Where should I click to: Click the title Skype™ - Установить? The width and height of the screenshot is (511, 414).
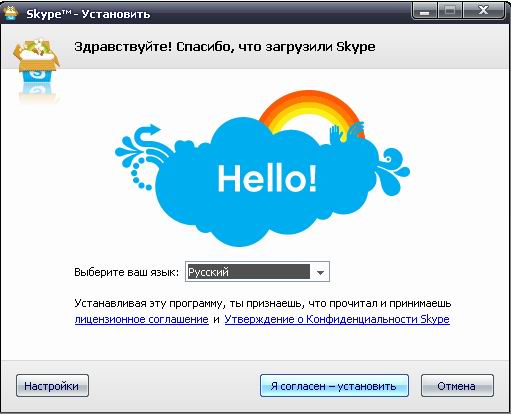pyautogui.click(x=88, y=14)
